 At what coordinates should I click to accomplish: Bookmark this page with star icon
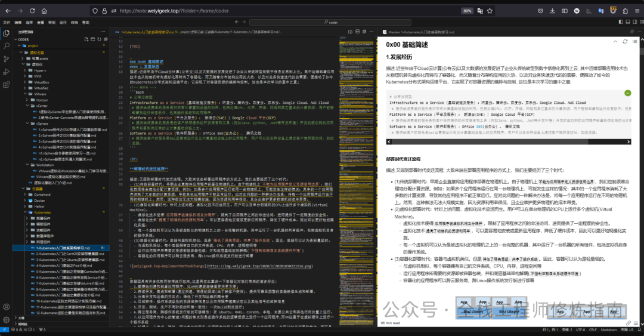point(490,11)
